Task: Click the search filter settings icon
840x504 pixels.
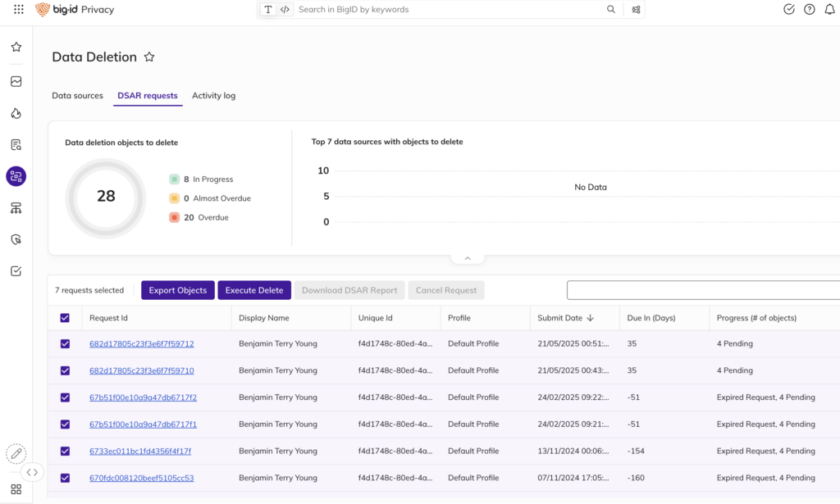Action: [x=637, y=10]
